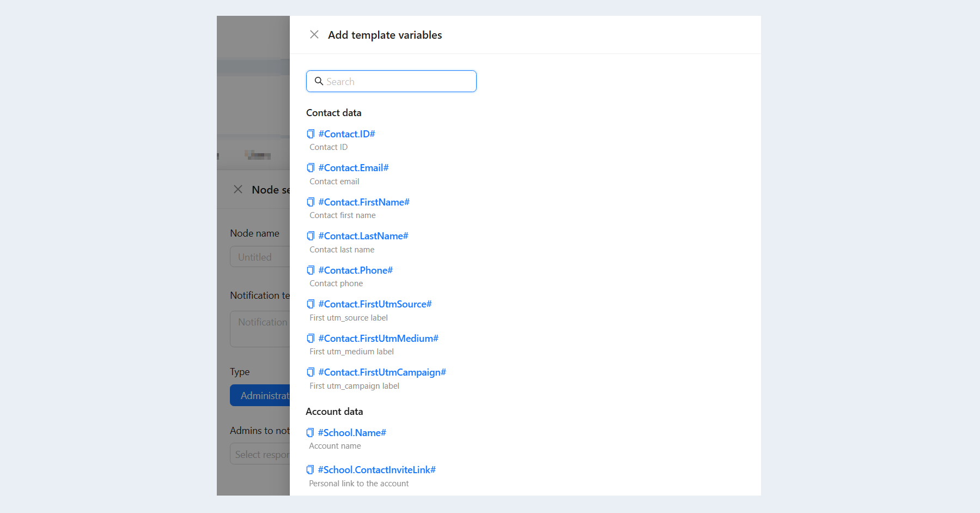Viewport: 980px width, 513px height.
Task: Copy the #Contact.Email# variable icon
Action: point(311,168)
